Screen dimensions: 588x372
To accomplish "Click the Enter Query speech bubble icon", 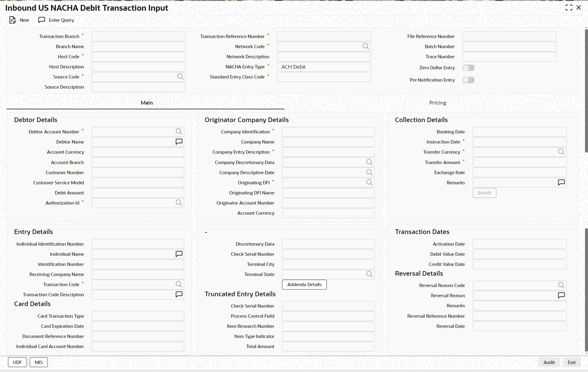I will 42,20.
